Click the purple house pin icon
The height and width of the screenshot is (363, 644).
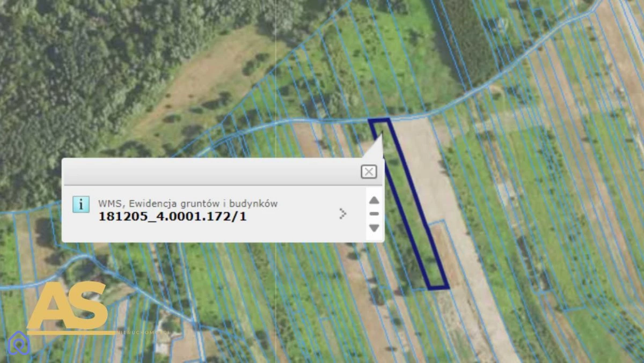coord(19,343)
